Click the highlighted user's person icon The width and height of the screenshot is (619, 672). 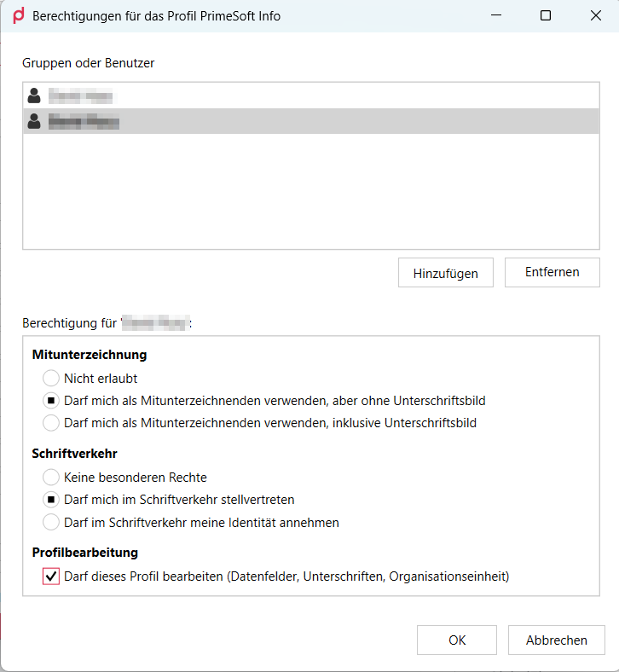[34, 121]
